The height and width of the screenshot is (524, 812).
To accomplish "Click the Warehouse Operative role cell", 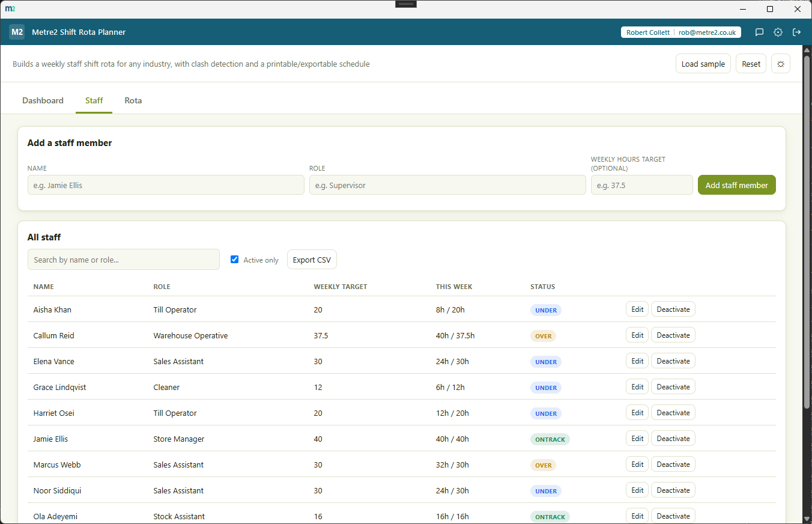I will click(x=190, y=336).
